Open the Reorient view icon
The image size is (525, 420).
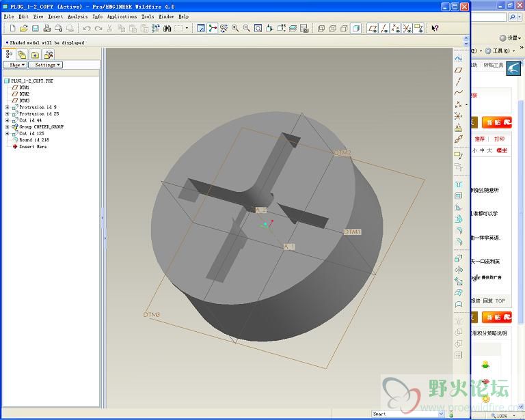point(269,29)
